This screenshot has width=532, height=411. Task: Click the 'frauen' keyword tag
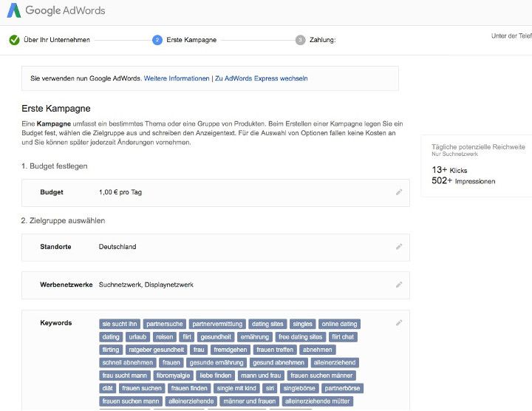(x=171, y=362)
